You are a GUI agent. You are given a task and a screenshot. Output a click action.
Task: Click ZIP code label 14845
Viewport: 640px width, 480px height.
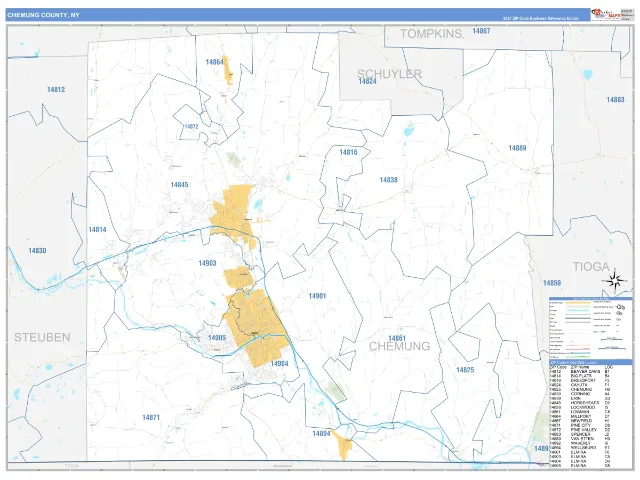[179, 185]
